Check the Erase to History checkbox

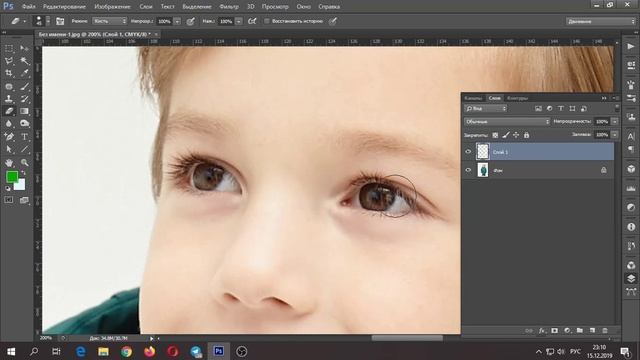(267, 21)
